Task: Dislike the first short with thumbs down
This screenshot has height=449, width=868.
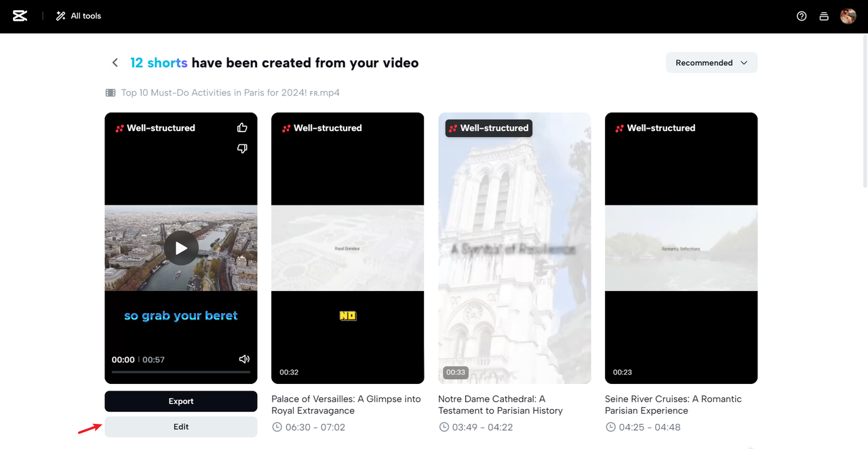Action: 242,149
